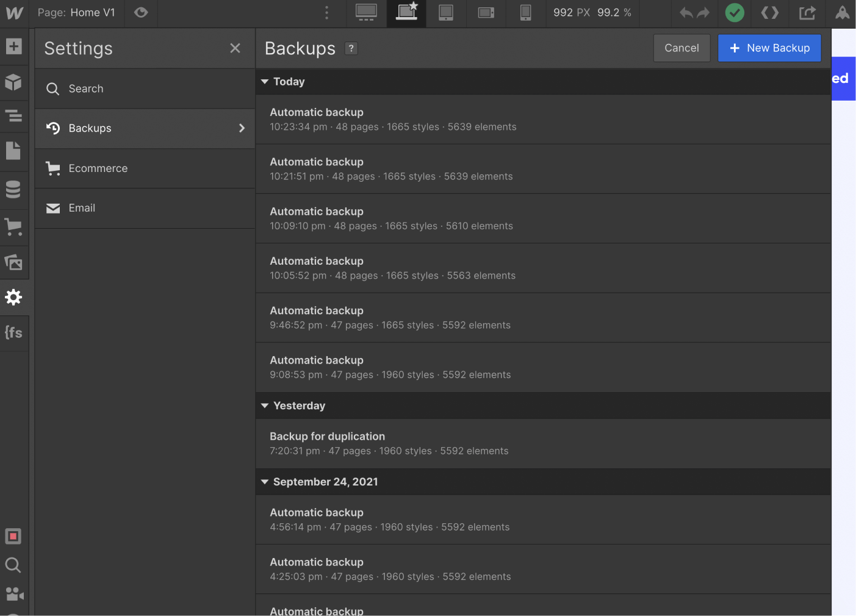Toggle preview mode with the eye icon
Screen dimensions: 856x616
click(x=141, y=13)
